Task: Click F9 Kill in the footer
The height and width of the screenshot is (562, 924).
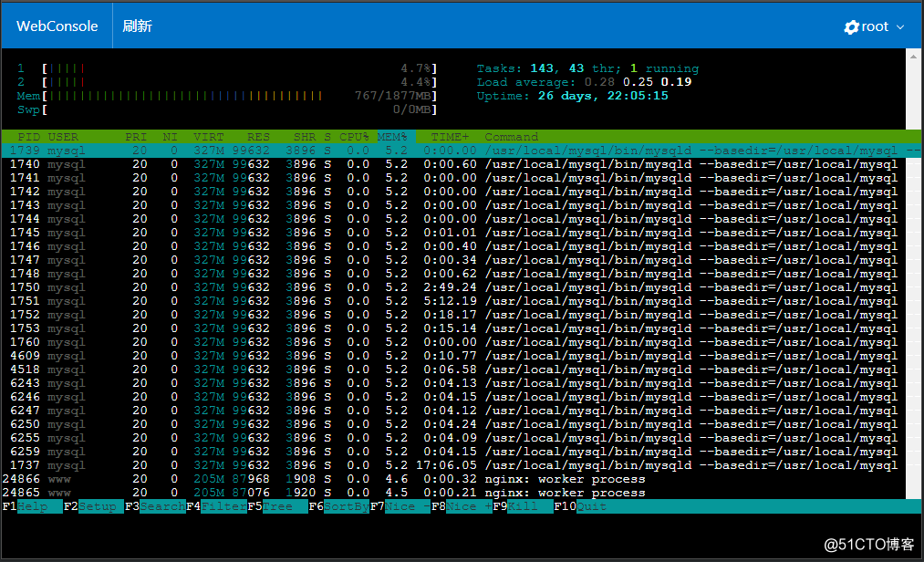Action: [x=523, y=506]
